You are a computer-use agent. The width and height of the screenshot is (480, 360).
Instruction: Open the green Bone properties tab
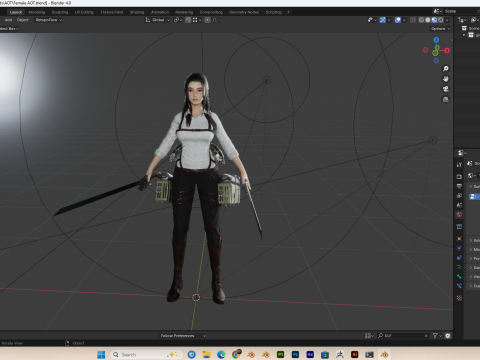coord(459,276)
